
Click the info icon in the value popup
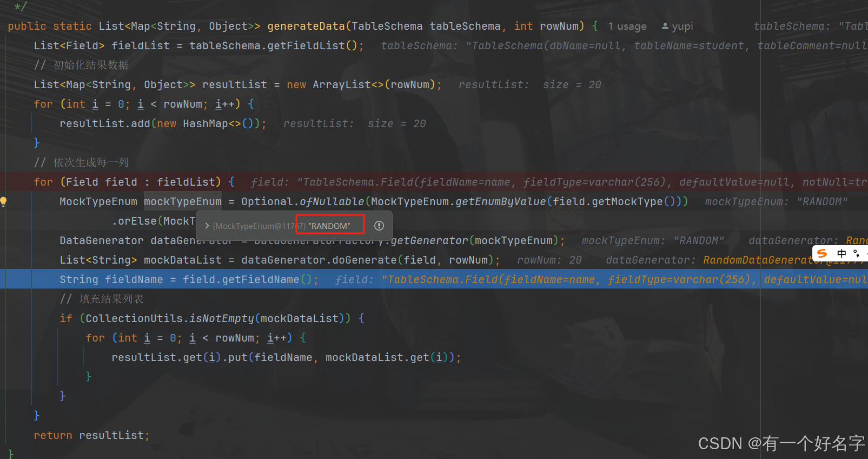point(379,226)
